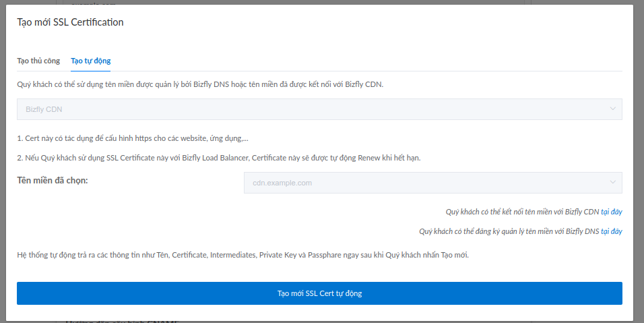This screenshot has width=644, height=323.
Task: Click "Tạo mới SSL Cert tự động" button
Action: [319, 293]
